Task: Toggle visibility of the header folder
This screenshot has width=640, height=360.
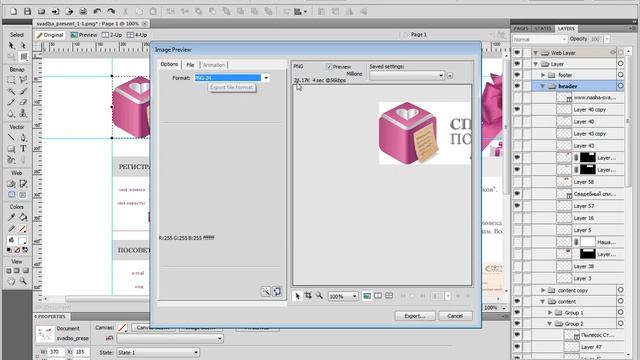Action: click(x=517, y=86)
